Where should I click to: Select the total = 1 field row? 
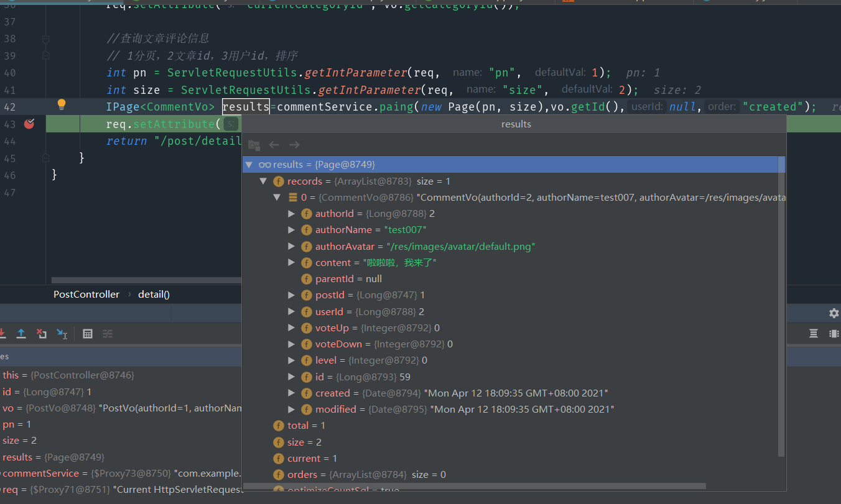(x=510, y=426)
